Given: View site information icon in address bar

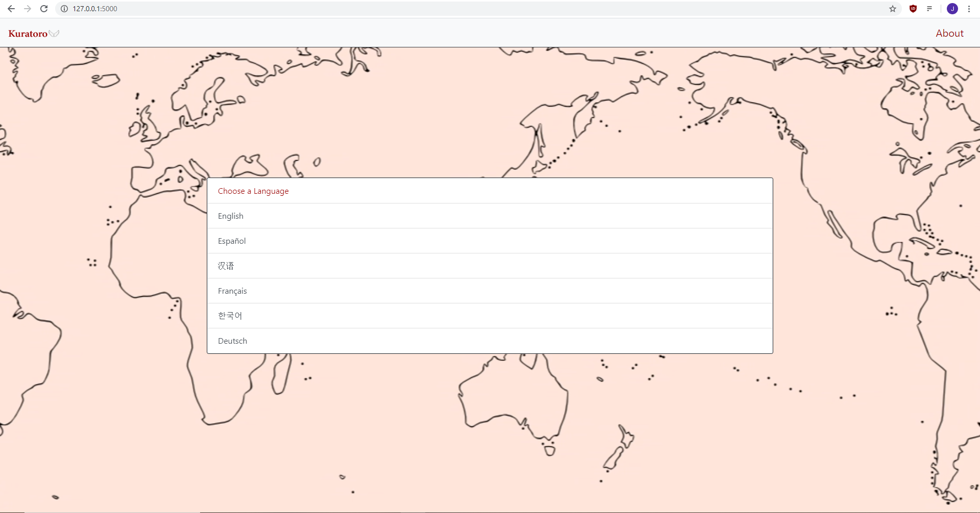Looking at the screenshot, I should [x=64, y=9].
